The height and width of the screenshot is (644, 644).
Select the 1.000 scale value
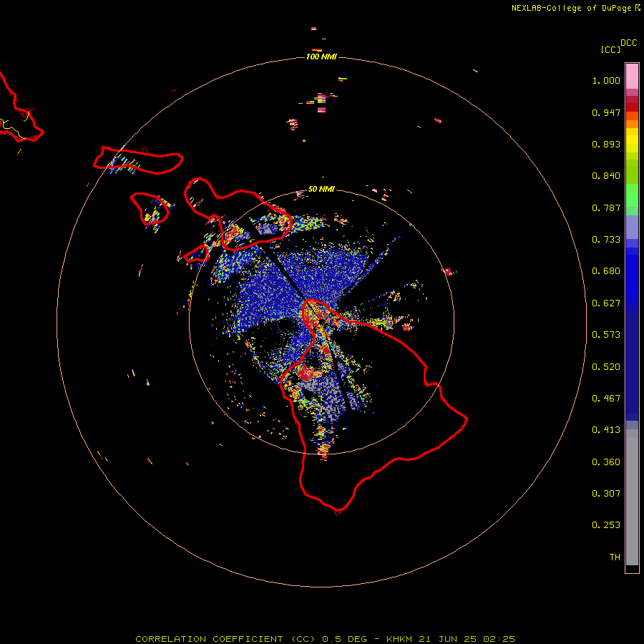(606, 80)
